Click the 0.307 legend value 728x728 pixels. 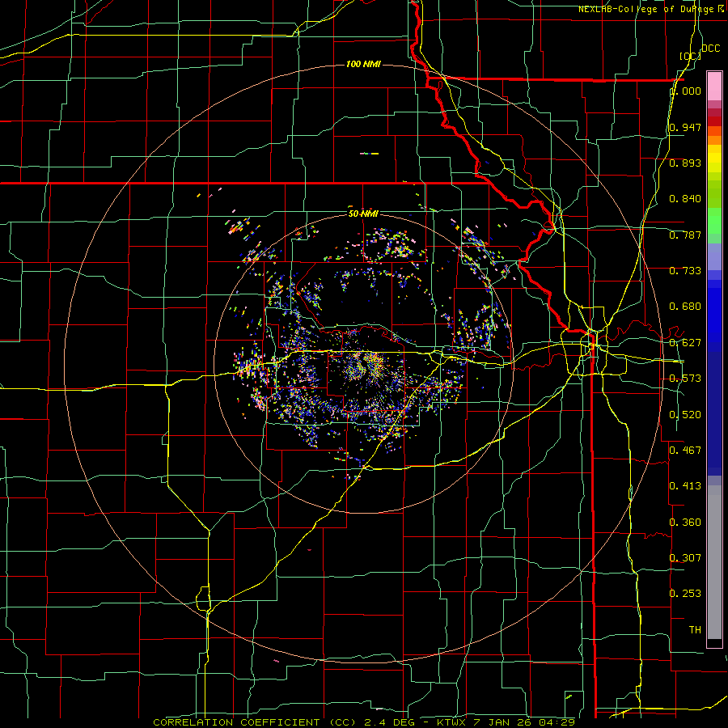coord(685,557)
